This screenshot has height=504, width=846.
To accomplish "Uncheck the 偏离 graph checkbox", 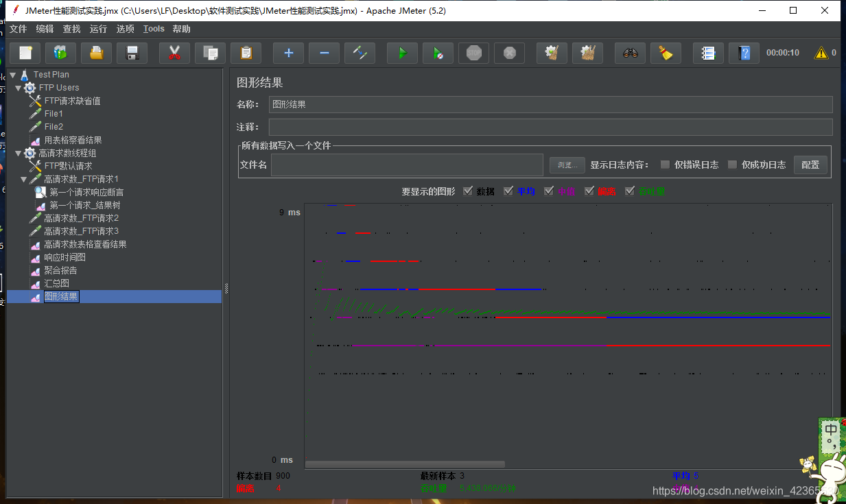I will click(589, 191).
